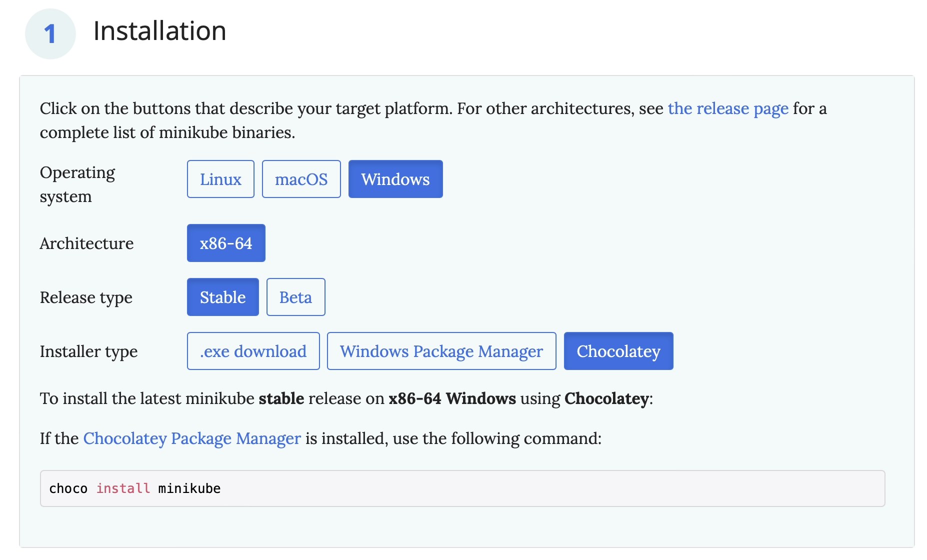
Task: Select the x86-64 architecture button
Action: pos(225,242)
